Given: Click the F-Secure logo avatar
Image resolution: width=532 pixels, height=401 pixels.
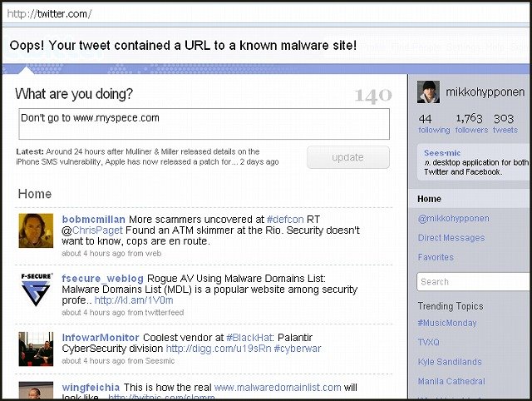Looking at the screenshot, I should point(36,290).
